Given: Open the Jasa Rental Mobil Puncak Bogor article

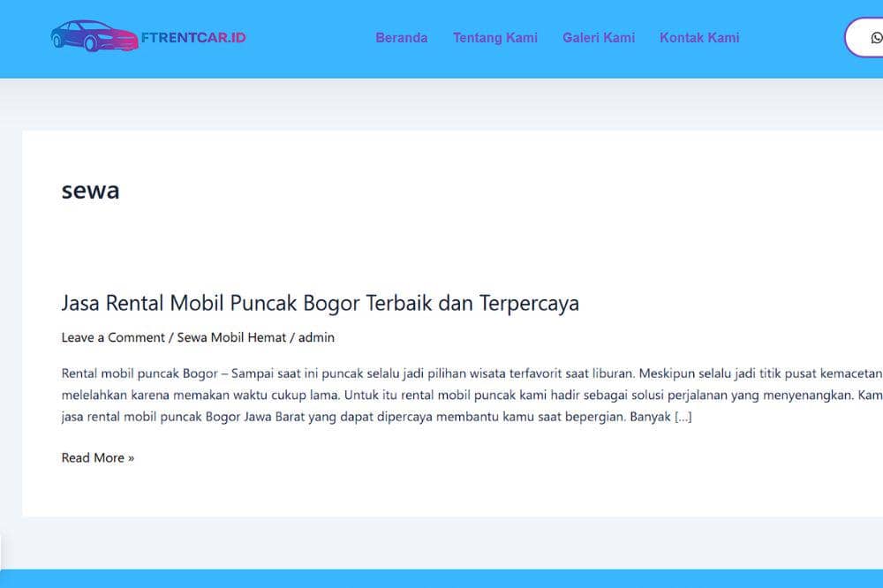Looking at the screenshot, I should pos(320,303).
